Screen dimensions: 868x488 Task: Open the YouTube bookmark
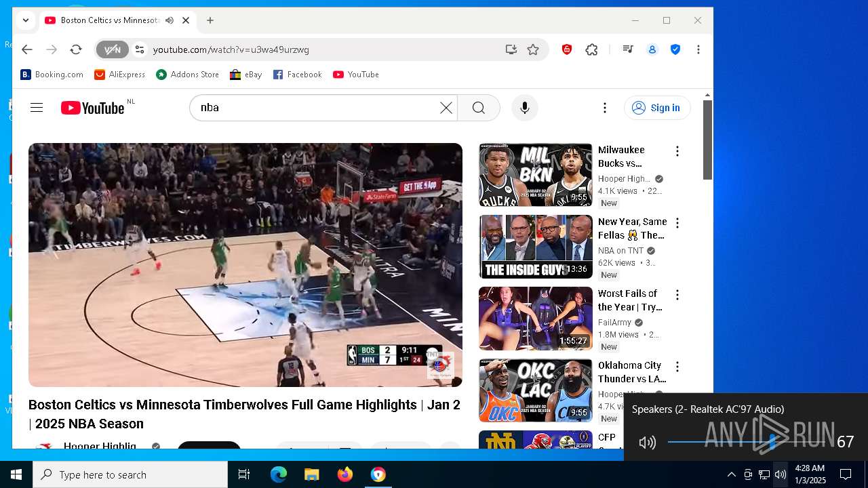coord(356,75)
